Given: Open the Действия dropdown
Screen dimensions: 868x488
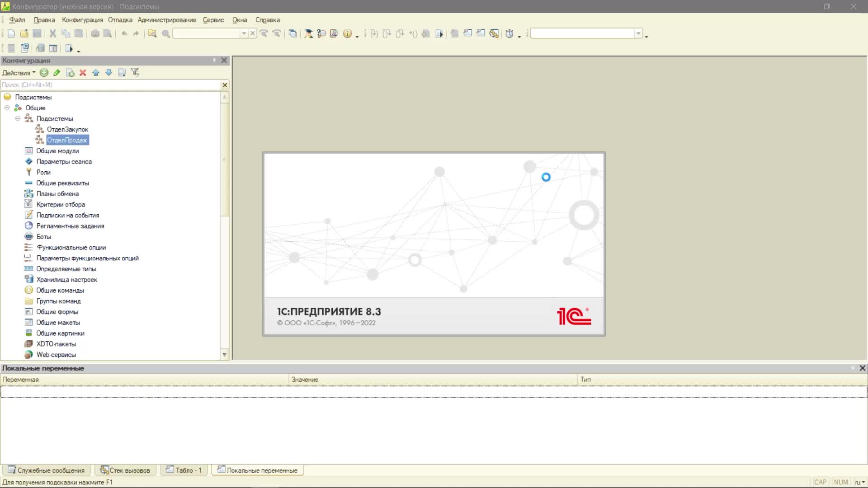Looking at the screenshot, I should pyautogui.click(x=19, y=73).
